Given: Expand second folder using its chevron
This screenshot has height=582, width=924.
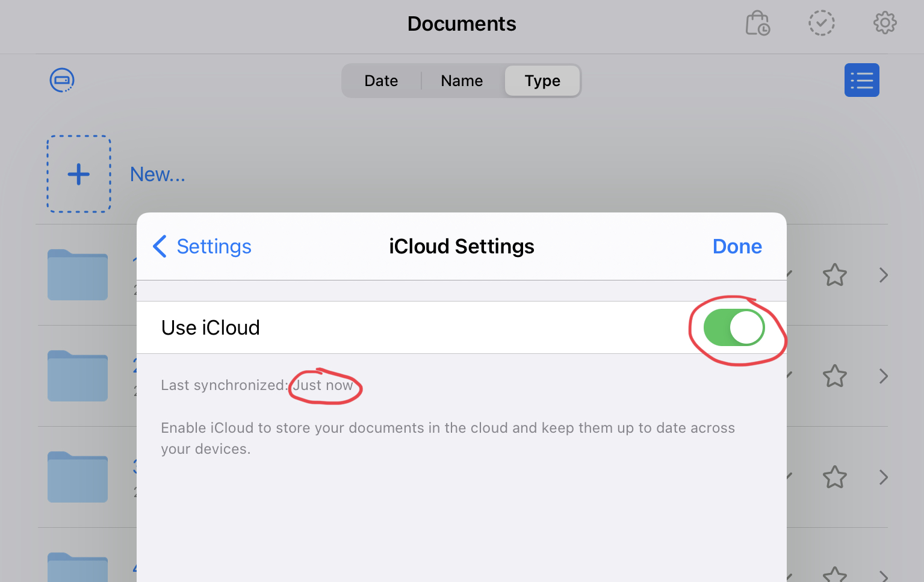Looking at the screenshot, I should (883, 376).
